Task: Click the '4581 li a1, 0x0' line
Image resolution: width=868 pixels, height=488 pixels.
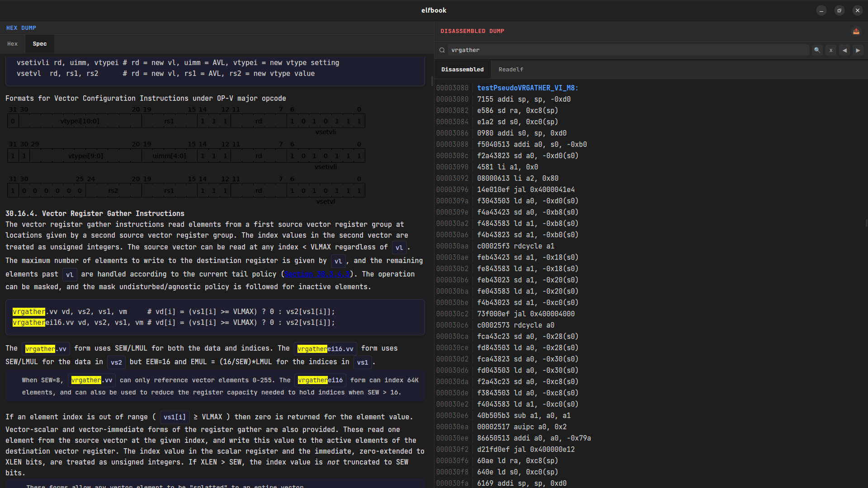Action: click(508, 167)
